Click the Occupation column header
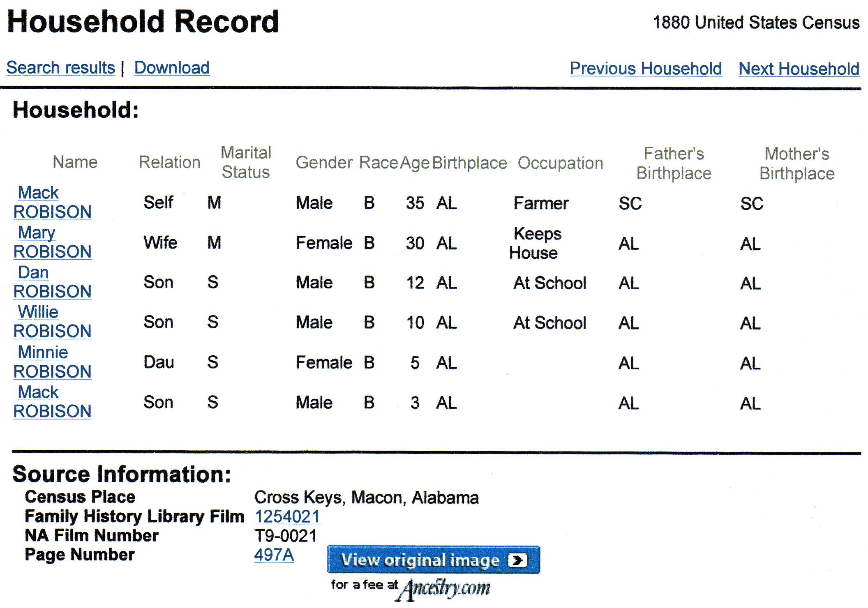The height and width of the screenshot is (608, 868). [x=561, y=163]
